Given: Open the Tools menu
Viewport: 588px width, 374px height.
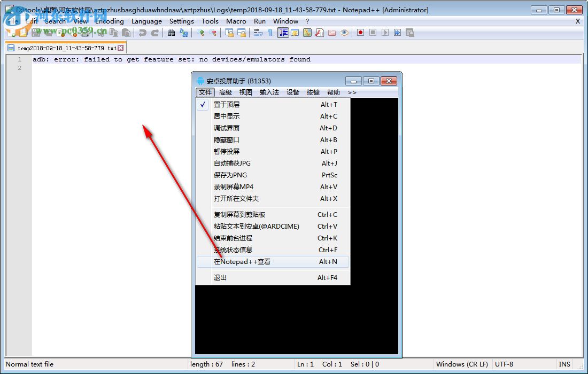Looking at the screenshot, I should click(210, 21).
